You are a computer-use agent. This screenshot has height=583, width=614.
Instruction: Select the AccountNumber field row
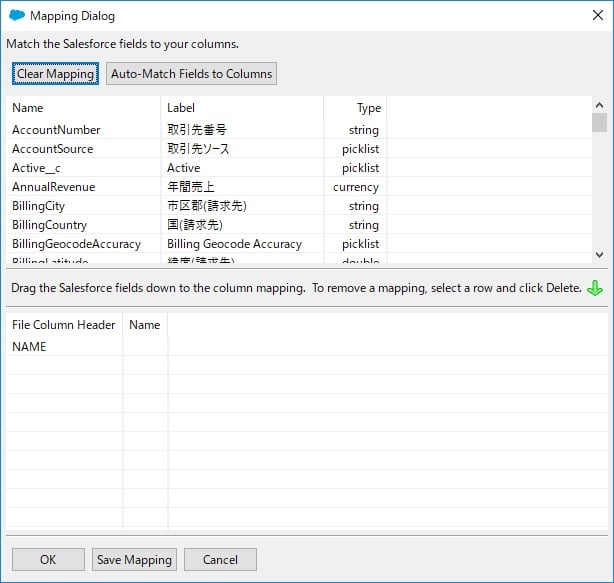(56, 130)
